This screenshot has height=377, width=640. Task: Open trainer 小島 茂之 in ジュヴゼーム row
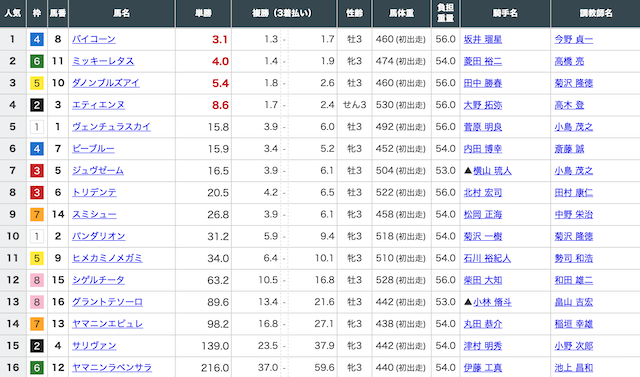pyautogui.click(x=573, y=171)
